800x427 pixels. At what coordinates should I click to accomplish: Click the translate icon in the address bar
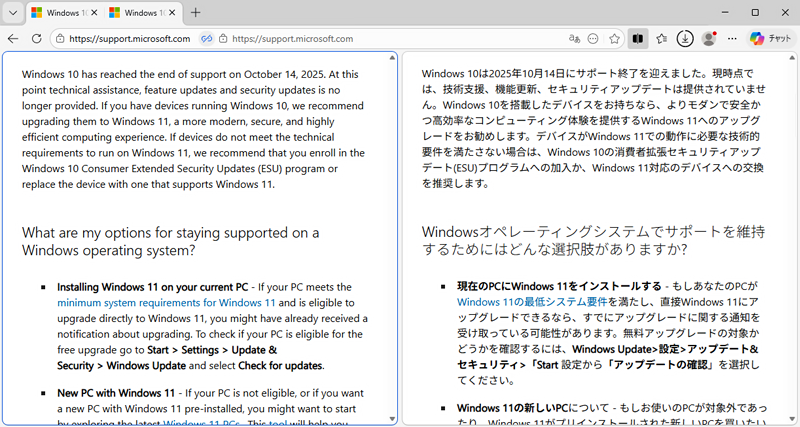[574, 39]
